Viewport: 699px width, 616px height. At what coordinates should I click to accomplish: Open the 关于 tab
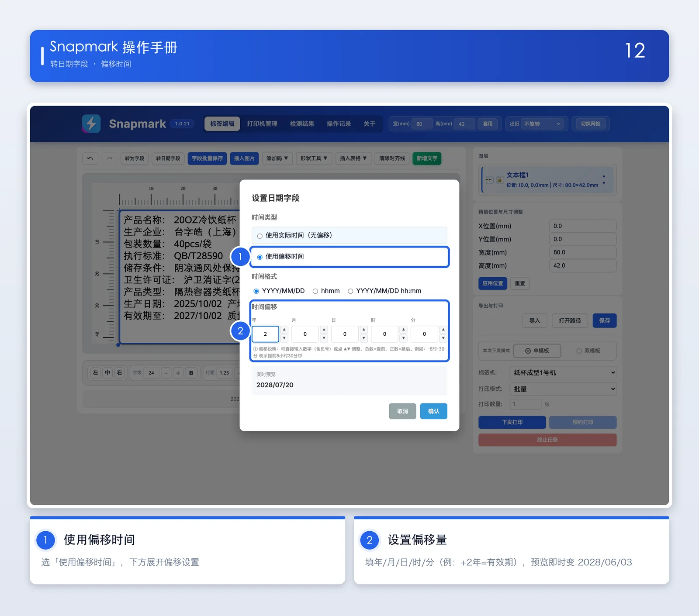click(370, 124)
